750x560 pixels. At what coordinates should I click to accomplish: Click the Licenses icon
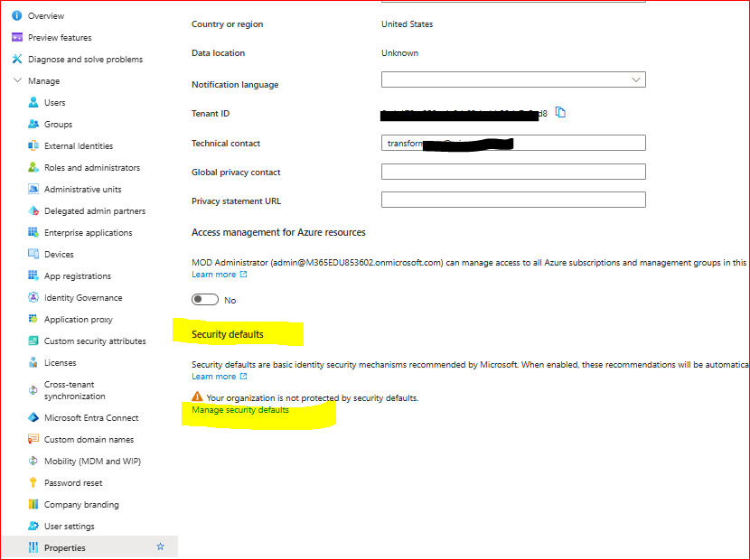pos(33,362)
